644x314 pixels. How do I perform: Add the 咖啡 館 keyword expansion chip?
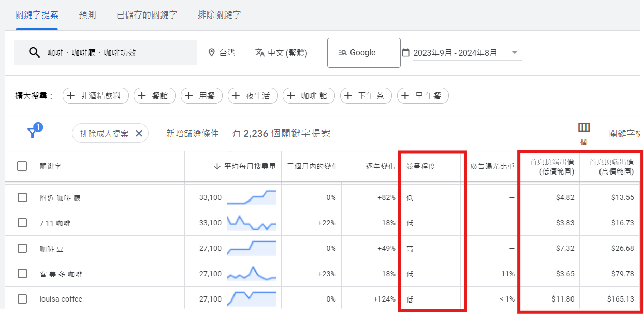pos(309,95)
